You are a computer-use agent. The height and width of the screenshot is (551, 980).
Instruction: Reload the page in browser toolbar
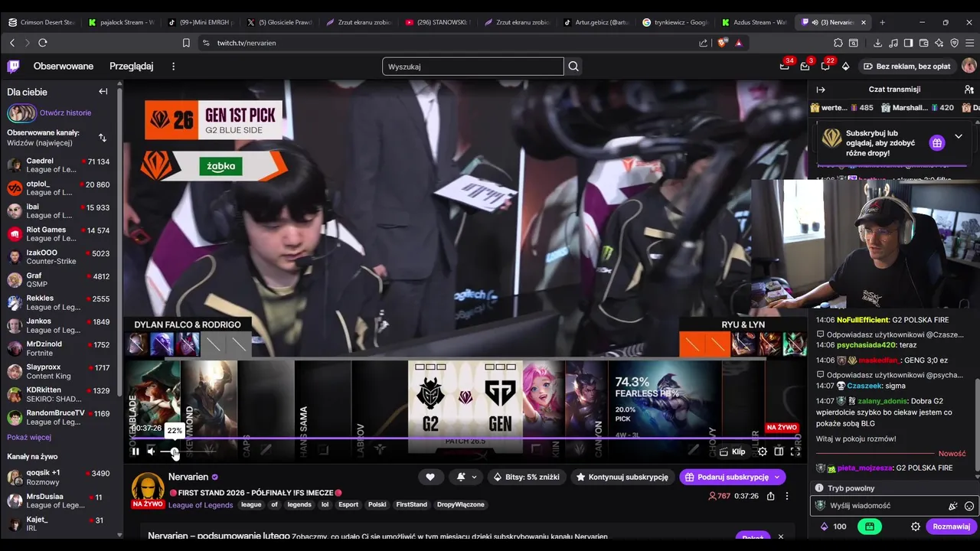[x=43, y=43]
